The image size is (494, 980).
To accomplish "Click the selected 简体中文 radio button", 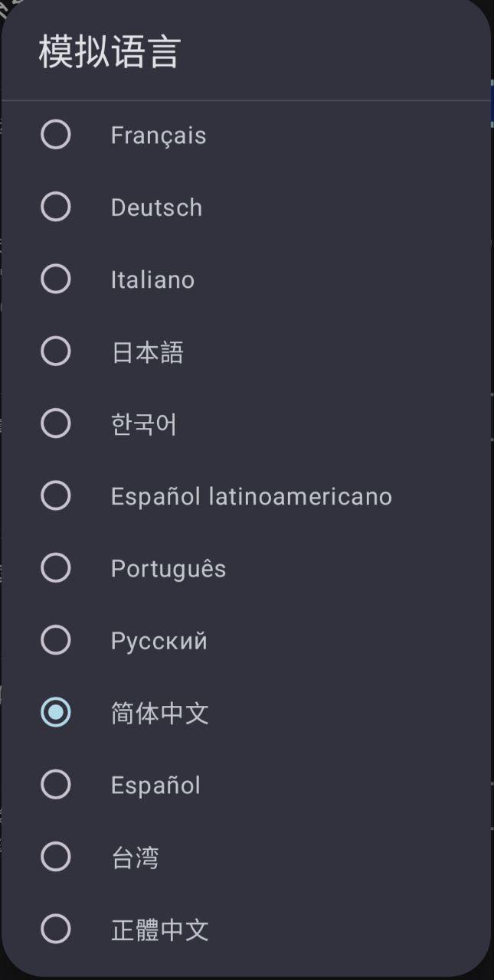I will point(56,713).
